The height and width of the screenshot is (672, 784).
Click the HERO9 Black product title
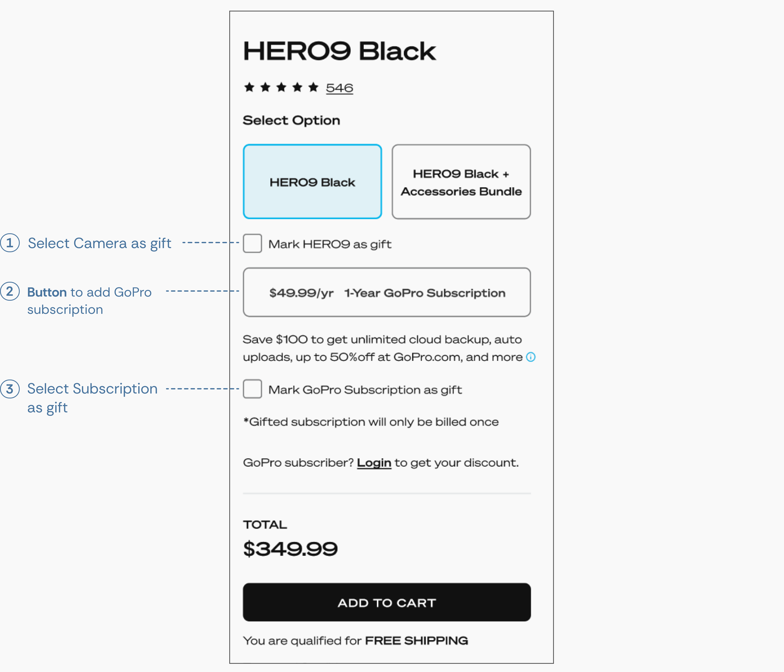tap(339, 51)
